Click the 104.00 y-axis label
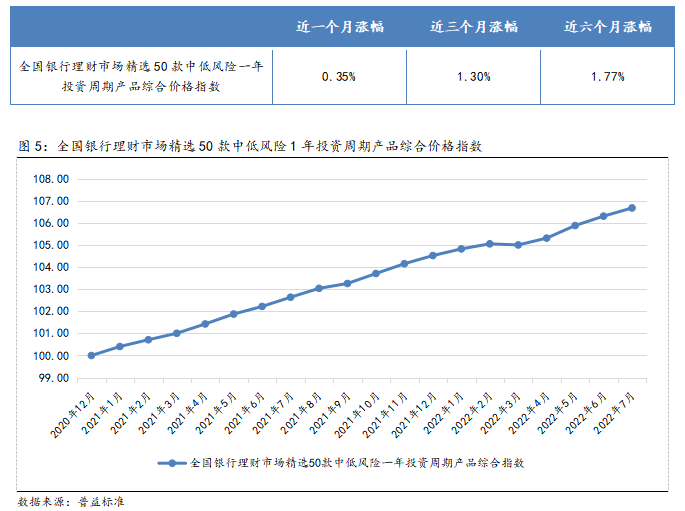 click(50, 267)
